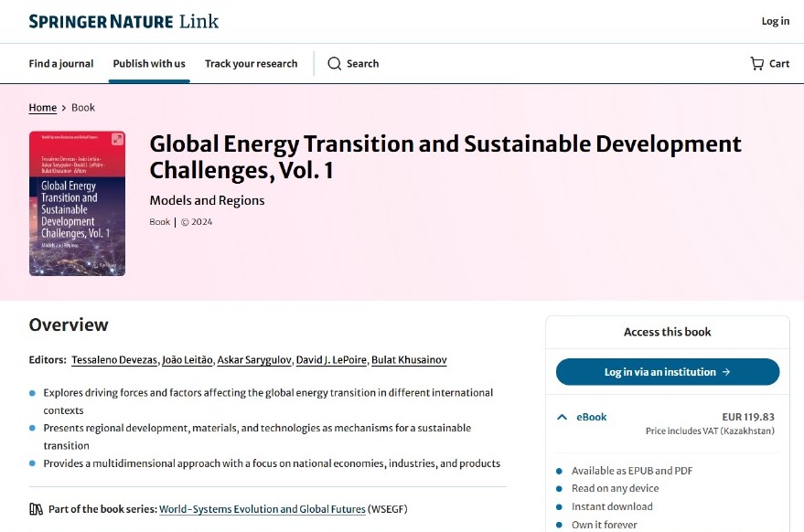Collapse the eBook pricing section
The image size is (804, 532).
(x=562, y=418)
